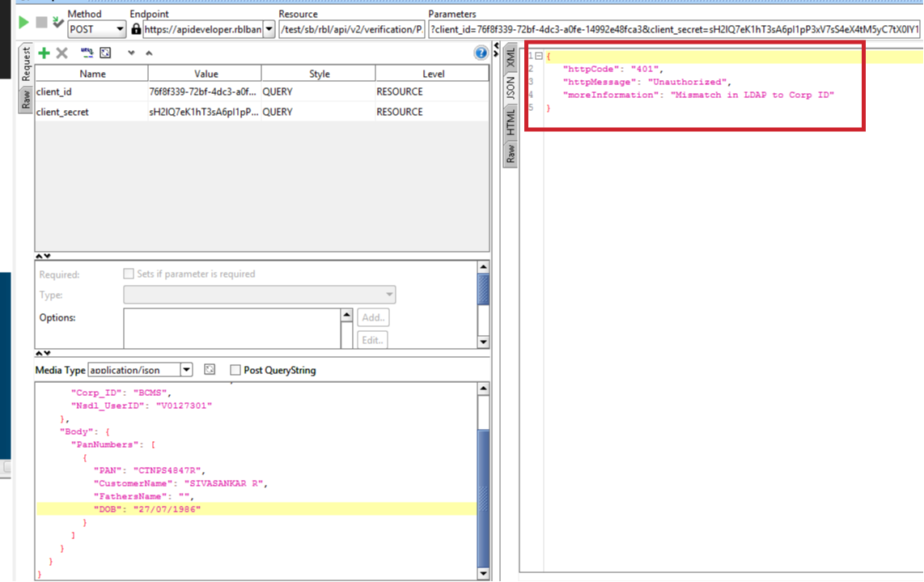Click the "Corp_ID": "BCMS" line
Screen dimensions: 924x582
(x=121, y=392)
